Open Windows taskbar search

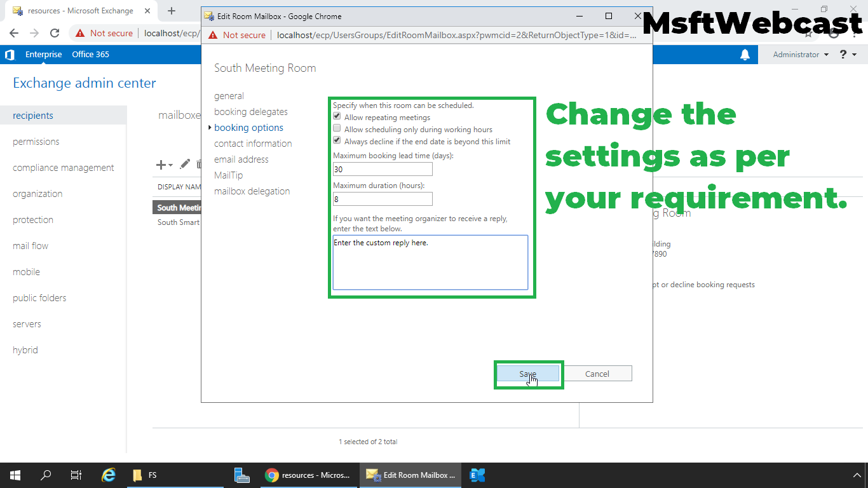tap(46, 475)
